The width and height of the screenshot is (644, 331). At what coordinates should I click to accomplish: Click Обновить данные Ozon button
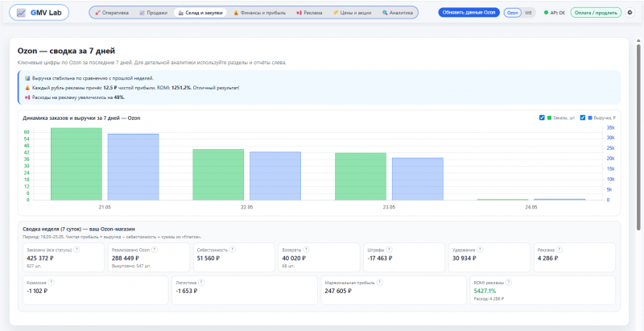pyautogui.click(x=469, y=13)
